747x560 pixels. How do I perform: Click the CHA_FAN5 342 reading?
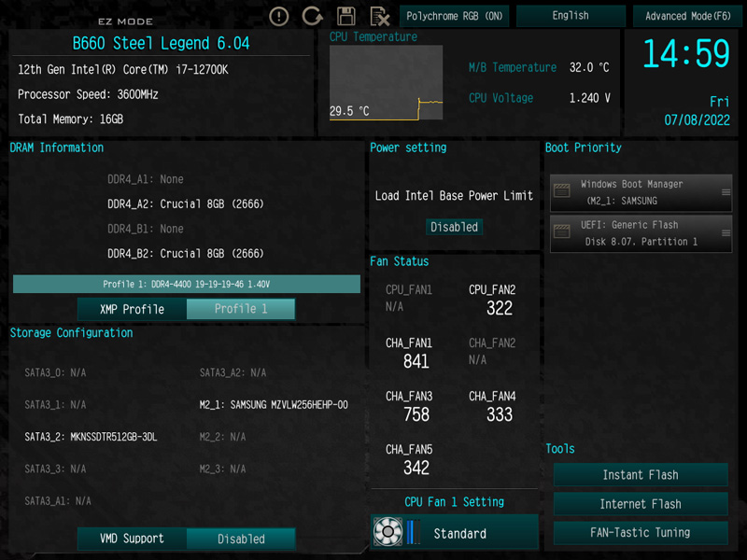[x=409, y=460]
